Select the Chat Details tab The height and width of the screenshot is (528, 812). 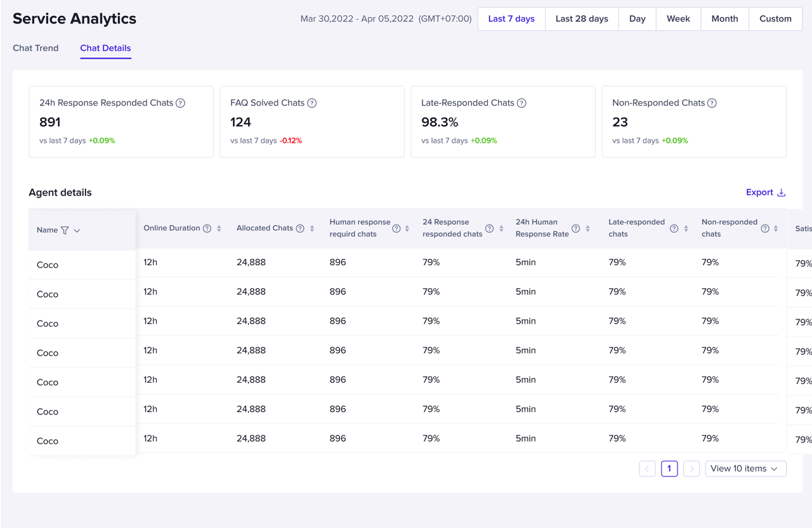click(x=105, y=48)
